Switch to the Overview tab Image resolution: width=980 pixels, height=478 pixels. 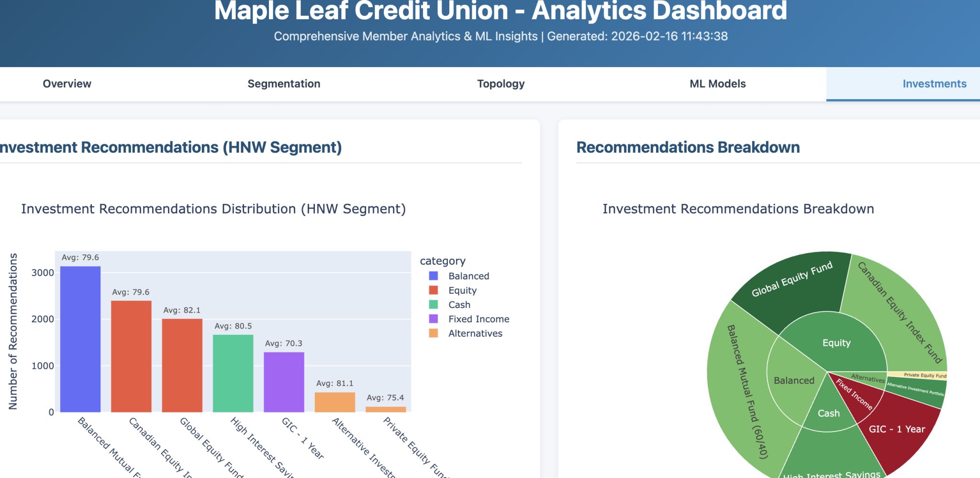tap(67, 83)
